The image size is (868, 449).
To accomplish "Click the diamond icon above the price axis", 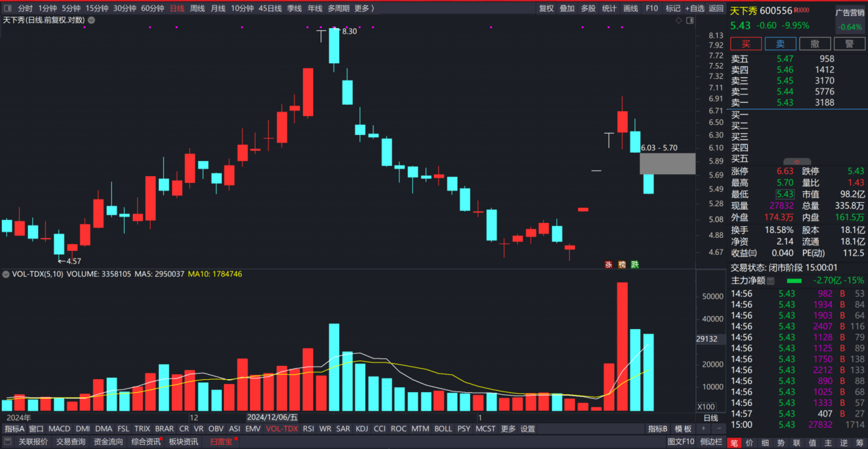I will point(679,21).
